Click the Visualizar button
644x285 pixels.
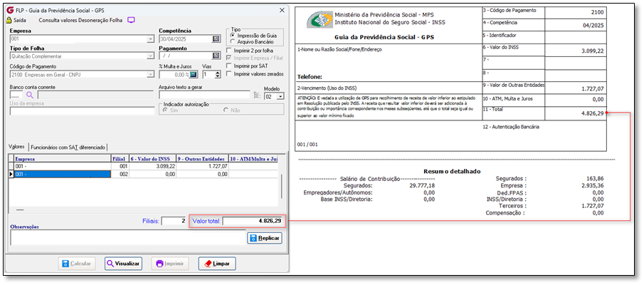(x=123, y=263)
